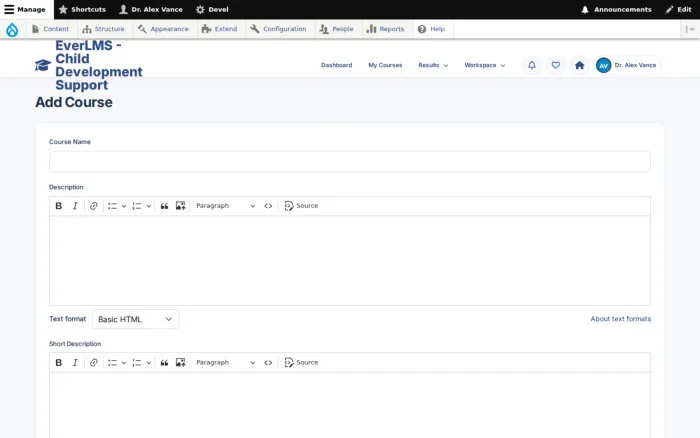Open the Configuration admin menu
Screen dimensions: 700x438
coord(278,29)
